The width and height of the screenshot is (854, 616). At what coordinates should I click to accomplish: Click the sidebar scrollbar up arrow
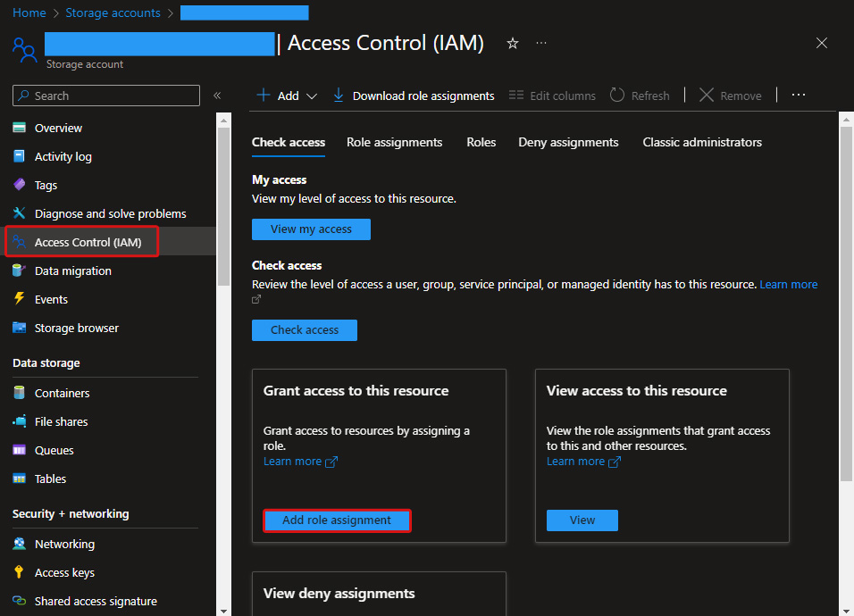tap(223, 119)
